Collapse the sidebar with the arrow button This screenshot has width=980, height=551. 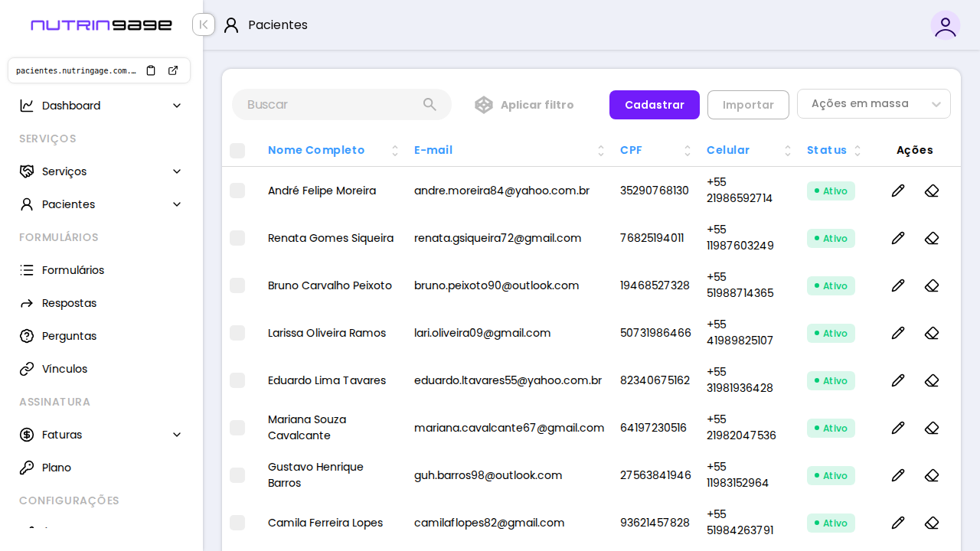pos(204,24)
